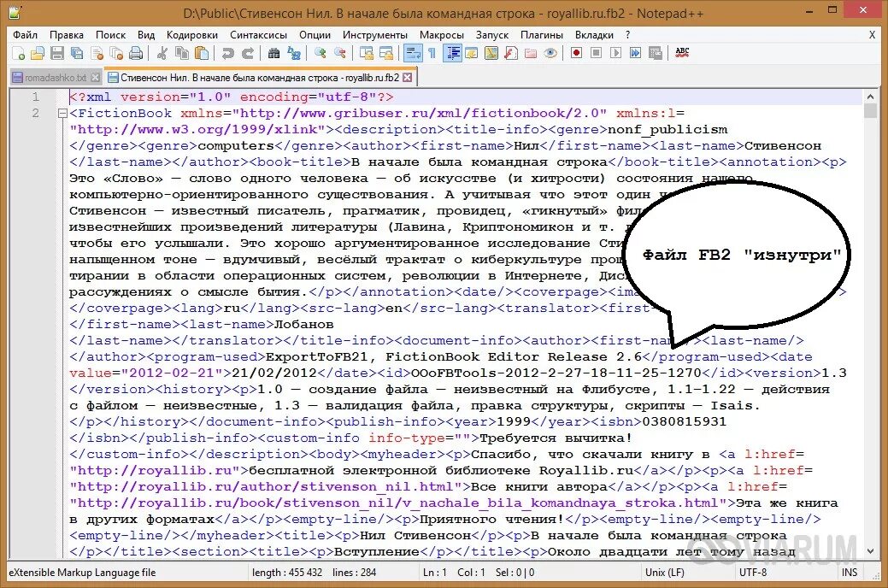
Task: Open the ? help menu
Action: coord(627,34)
